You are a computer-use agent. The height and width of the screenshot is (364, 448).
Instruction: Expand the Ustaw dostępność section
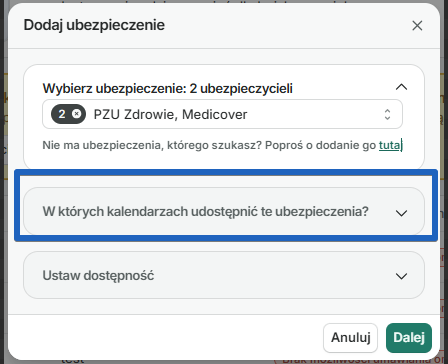(224, 275)
